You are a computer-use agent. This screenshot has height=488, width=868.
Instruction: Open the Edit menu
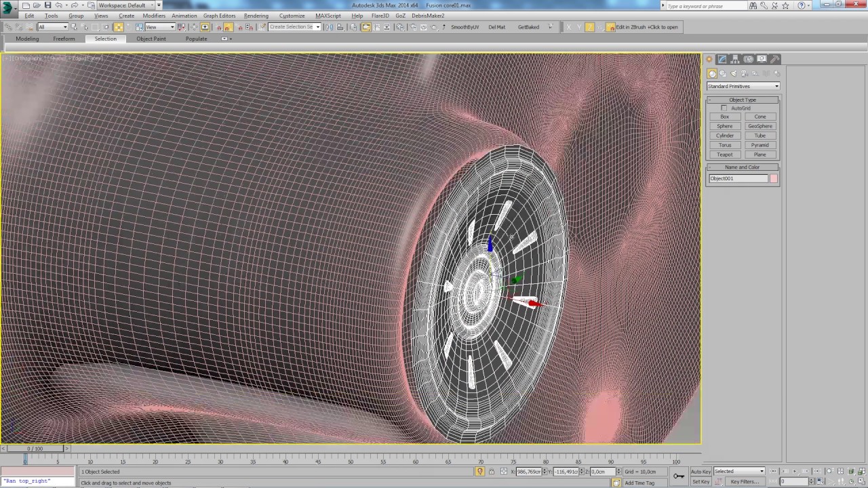pos(29,16)
